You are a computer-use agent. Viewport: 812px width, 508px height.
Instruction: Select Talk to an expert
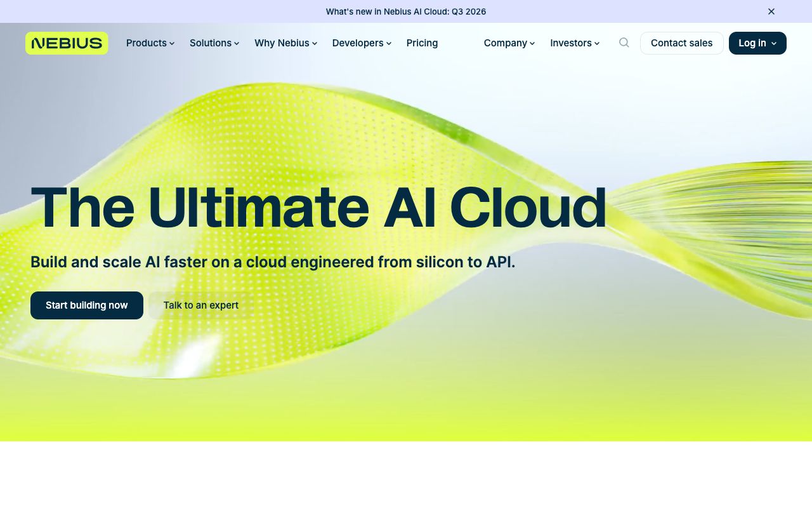click(201, 305)
